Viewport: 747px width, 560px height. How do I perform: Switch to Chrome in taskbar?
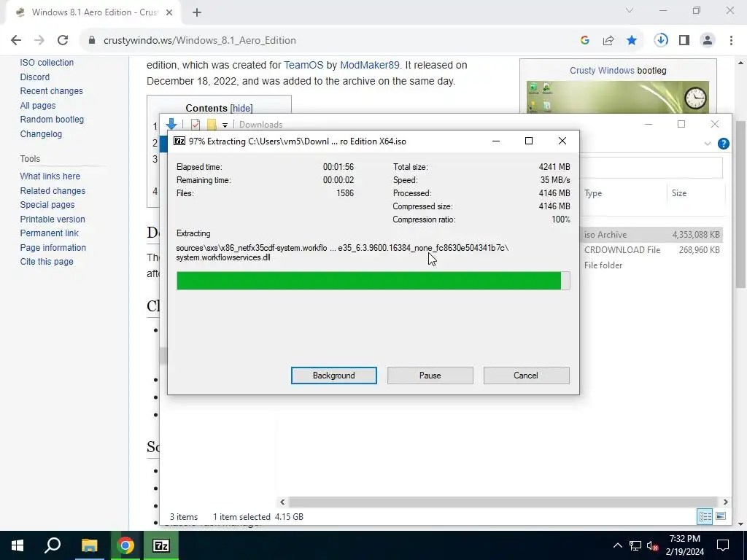tap(125, 545)
